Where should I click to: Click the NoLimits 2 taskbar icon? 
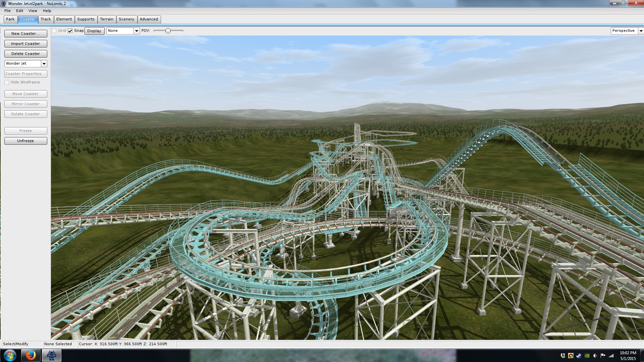tap(51, 355)
